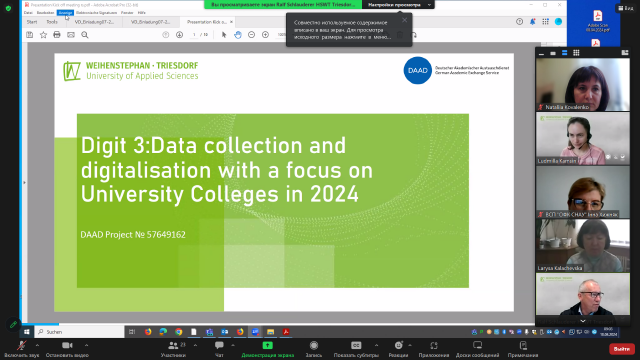Show more participants with the down chevron
This screenshot has width=640, height=360.
point(582,321)
